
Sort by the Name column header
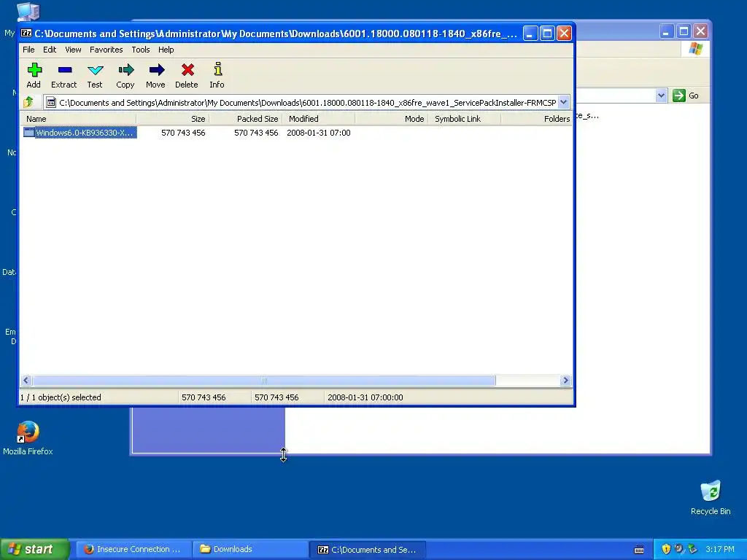(x=79, y=119)
